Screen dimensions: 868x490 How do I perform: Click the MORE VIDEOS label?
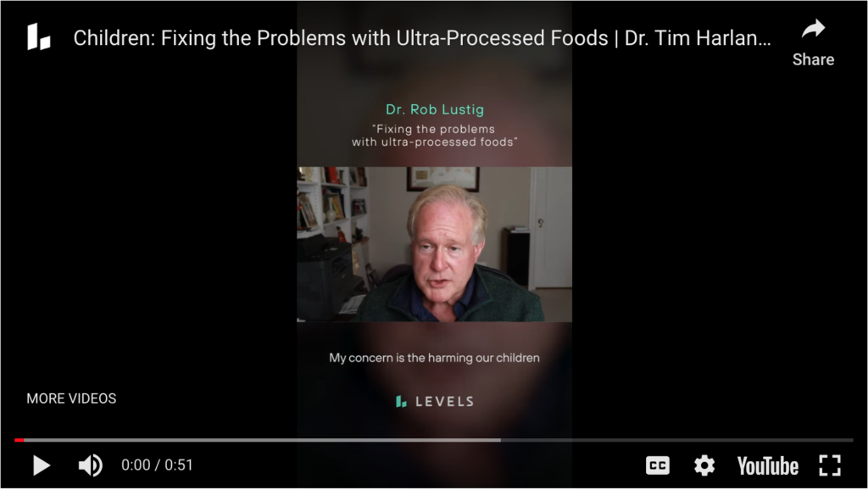point(71,398)
